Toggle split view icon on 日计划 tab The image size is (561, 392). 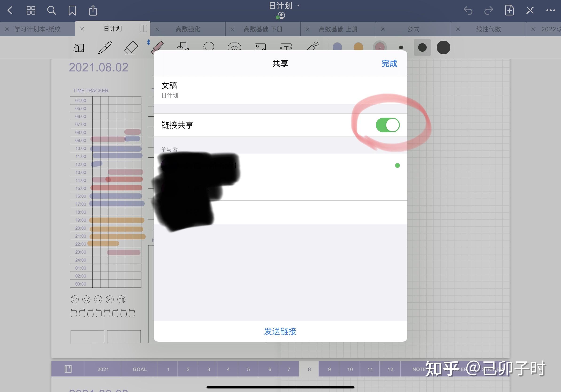(x=143, y=29)
